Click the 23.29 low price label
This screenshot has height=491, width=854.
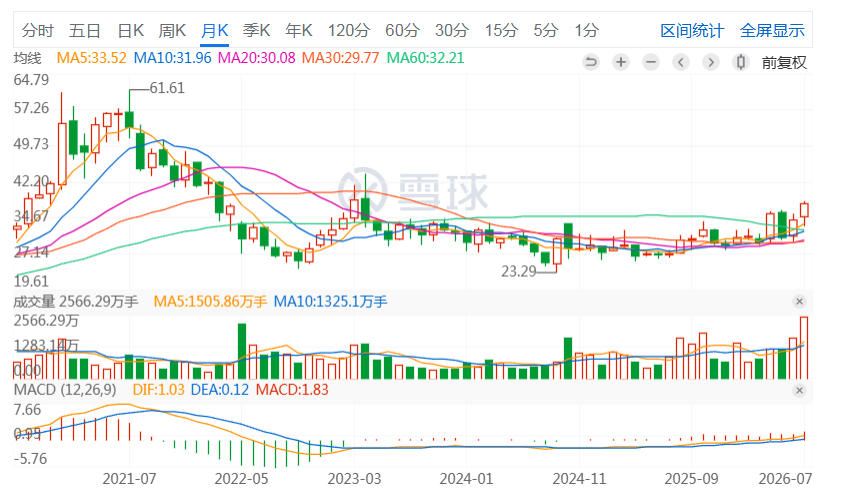coord(519,271)
